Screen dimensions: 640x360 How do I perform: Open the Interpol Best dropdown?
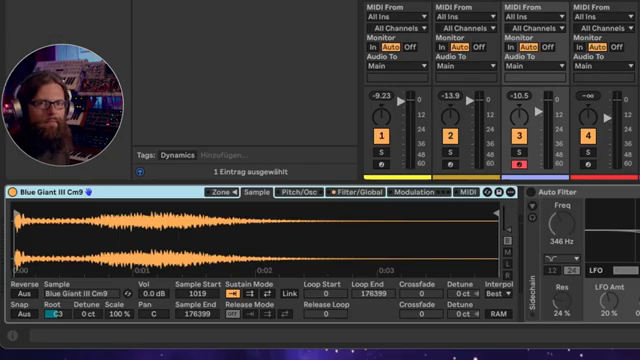pyautogui.click(x=499, y=293)
